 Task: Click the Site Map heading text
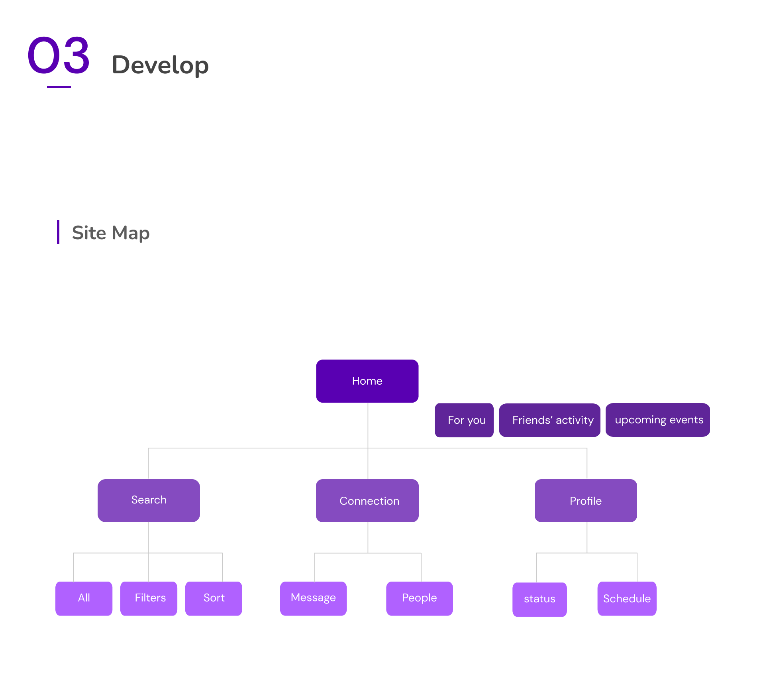pos(111,233)
